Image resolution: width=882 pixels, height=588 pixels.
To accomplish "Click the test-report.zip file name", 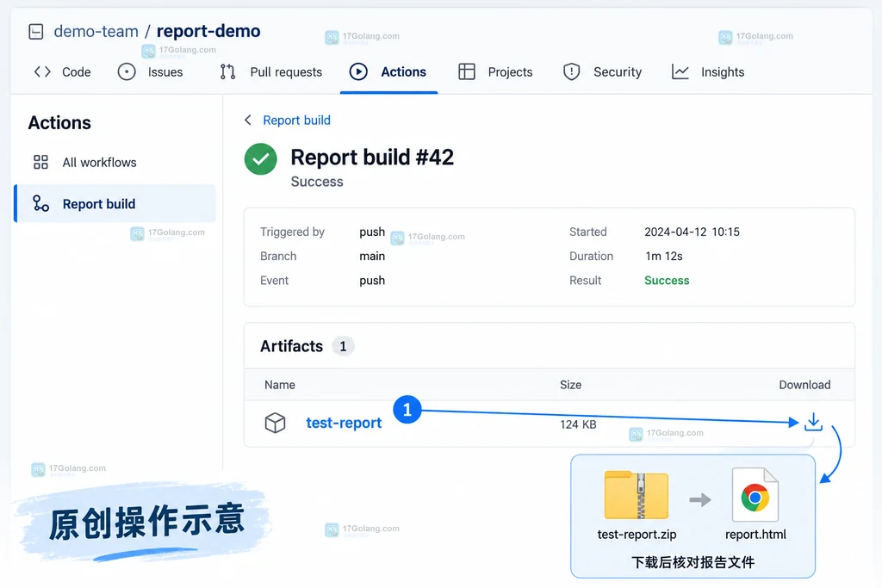I will click(x=637, y=534).
